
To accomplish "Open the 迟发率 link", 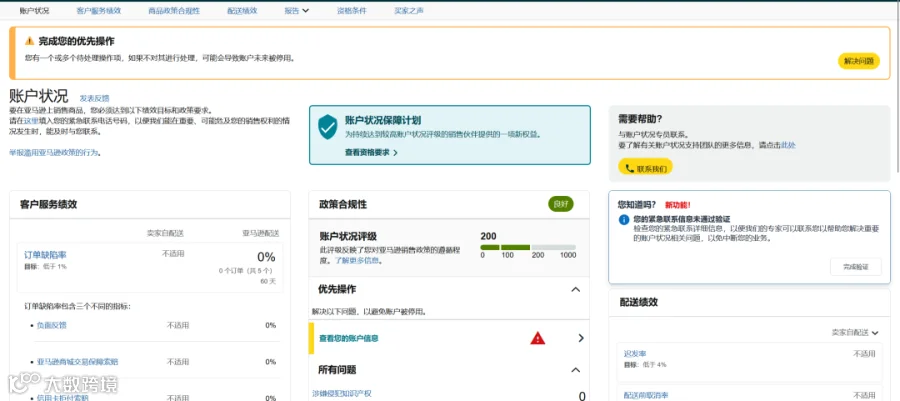I will point(634,354).
